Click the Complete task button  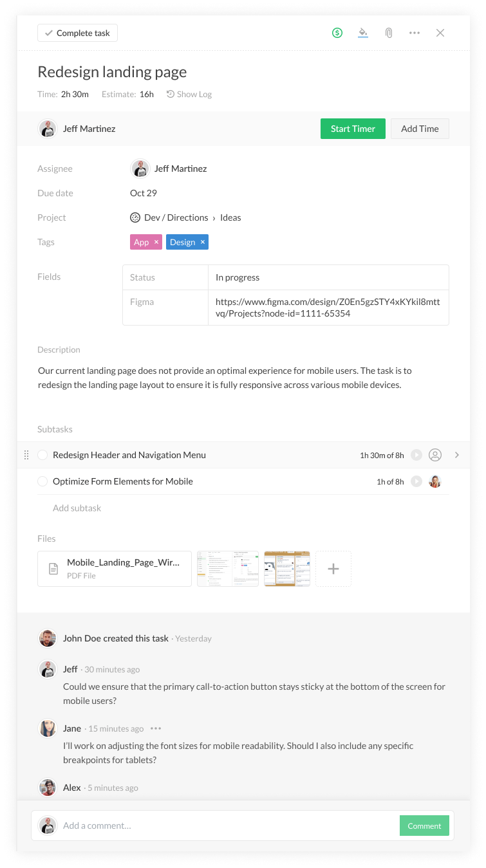(x=77, y=33)
